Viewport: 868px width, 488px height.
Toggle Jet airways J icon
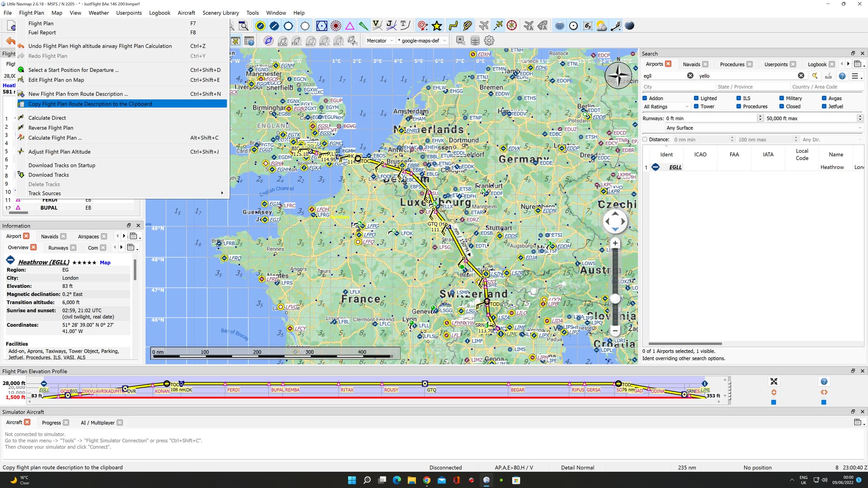[391, 26]
